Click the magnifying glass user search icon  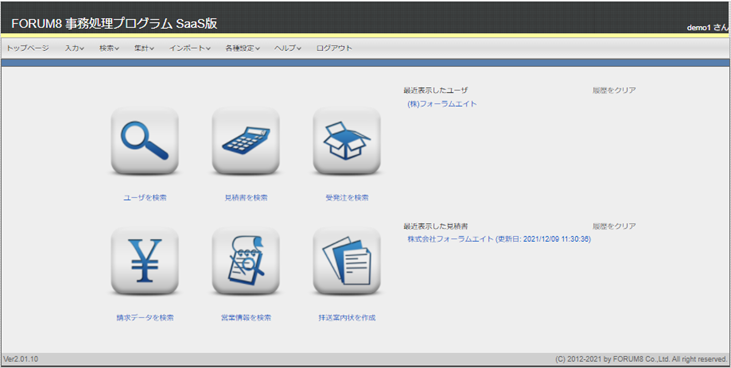[x=145, y=141]
